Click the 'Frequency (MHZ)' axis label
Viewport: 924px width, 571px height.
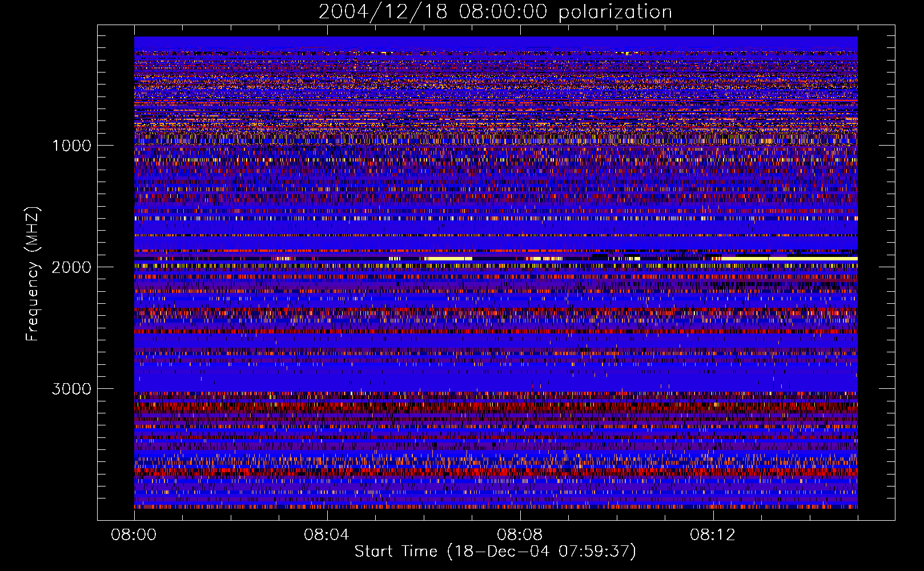[33, 274]
